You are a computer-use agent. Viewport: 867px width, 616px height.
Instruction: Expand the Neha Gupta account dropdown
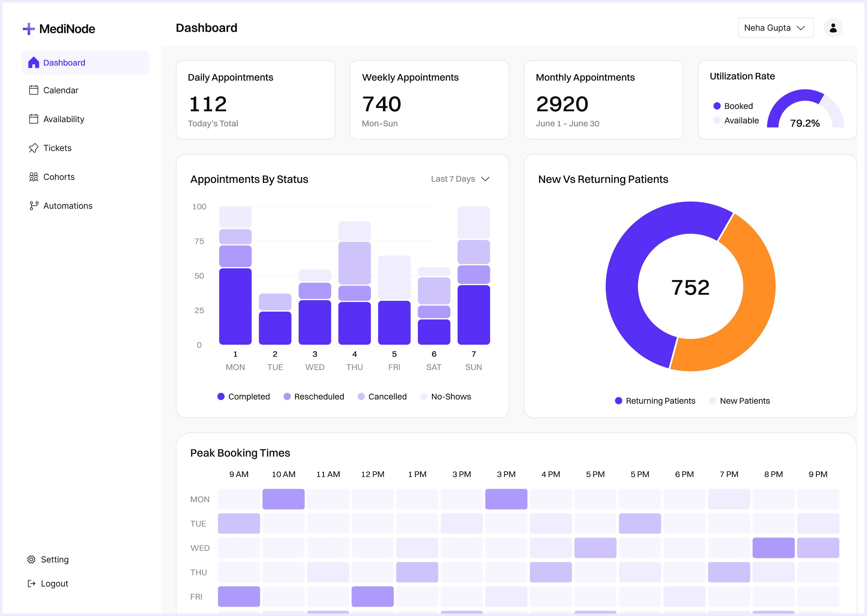[775, 27]
